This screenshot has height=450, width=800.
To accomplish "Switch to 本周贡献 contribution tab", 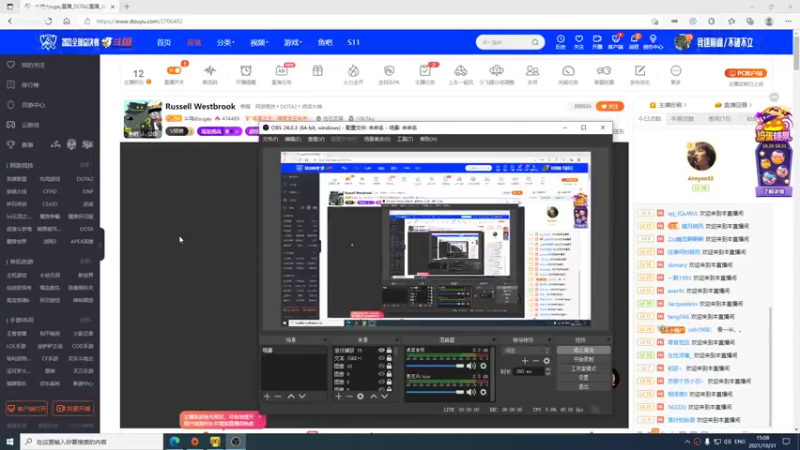I will (682, 119).
